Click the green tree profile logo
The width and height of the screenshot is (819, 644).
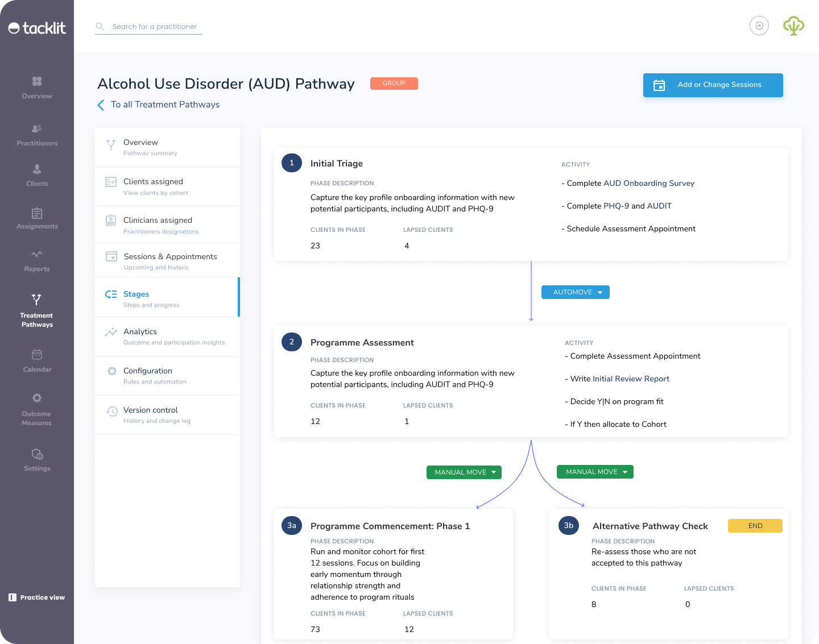[x=793, y=26]
